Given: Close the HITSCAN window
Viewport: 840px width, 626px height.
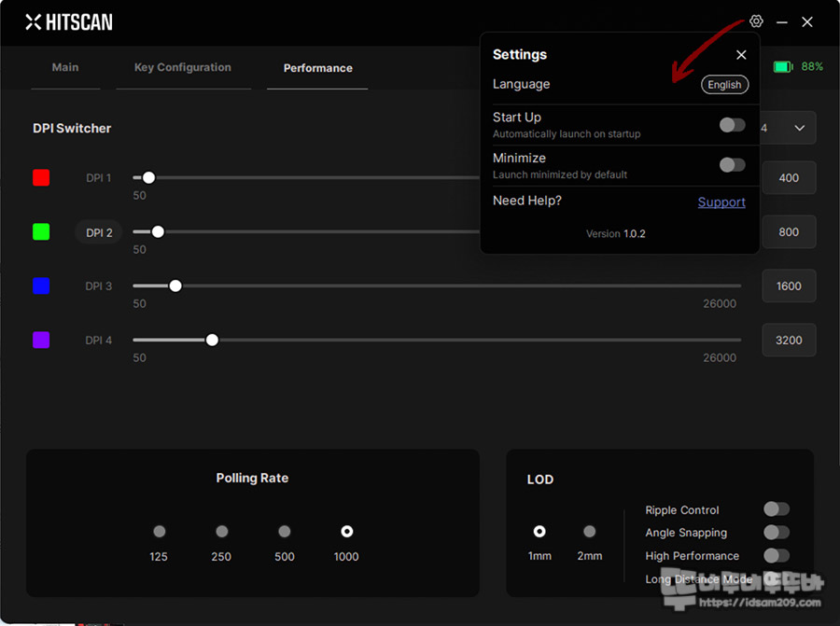Looking at the screenshot, I should tap(806, 22).
